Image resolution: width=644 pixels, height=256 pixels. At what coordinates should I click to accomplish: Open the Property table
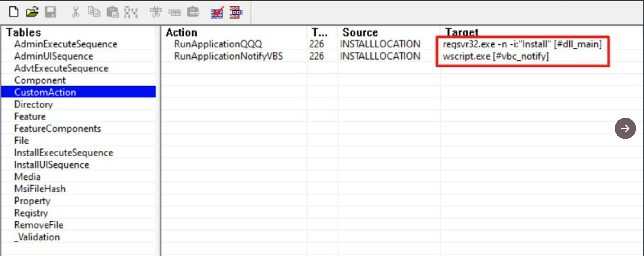32,201
